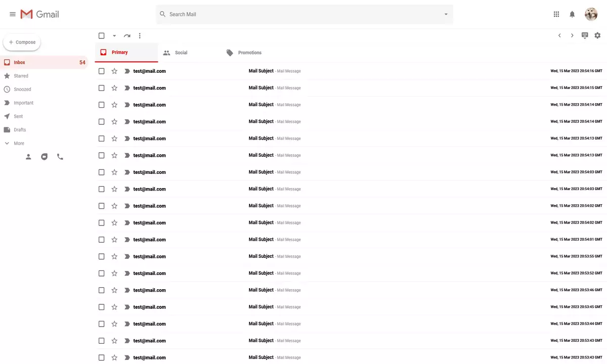Open the more options three-dot menu
The height and width of the screenshot is (364, 607).
click(x=140, y=36)
